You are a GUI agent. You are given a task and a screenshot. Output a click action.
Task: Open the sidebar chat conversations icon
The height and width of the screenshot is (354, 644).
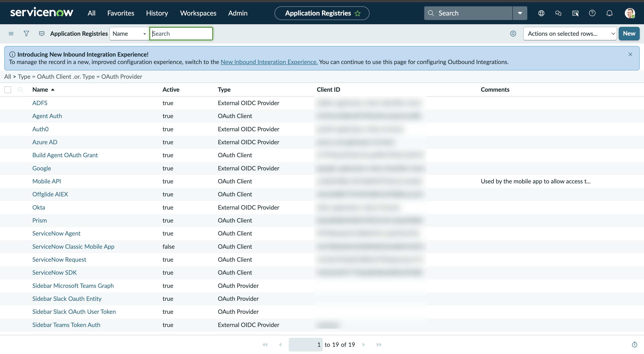tap(558, 13)
